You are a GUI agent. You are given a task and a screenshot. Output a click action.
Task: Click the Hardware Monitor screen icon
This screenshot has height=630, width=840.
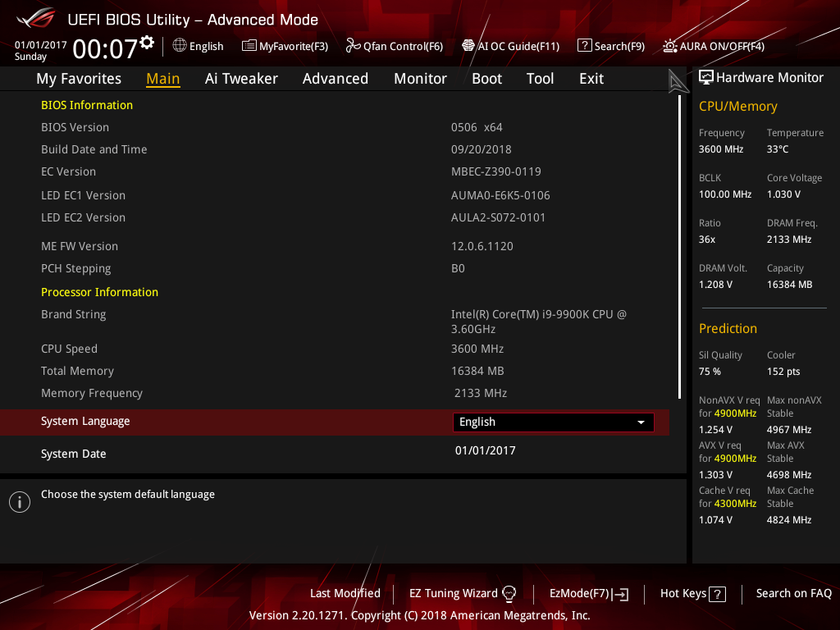pos(706,78)
